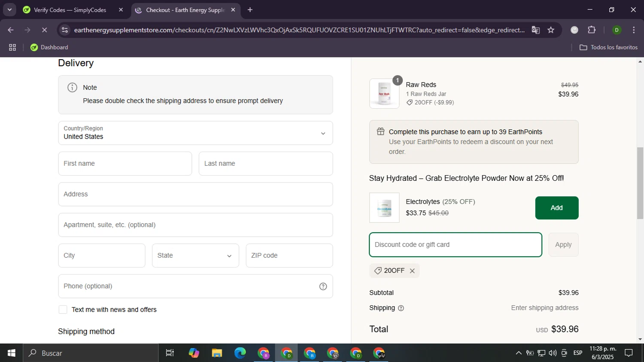Click the Shipping method heading

pyautogui.click(x=86, y=332)
